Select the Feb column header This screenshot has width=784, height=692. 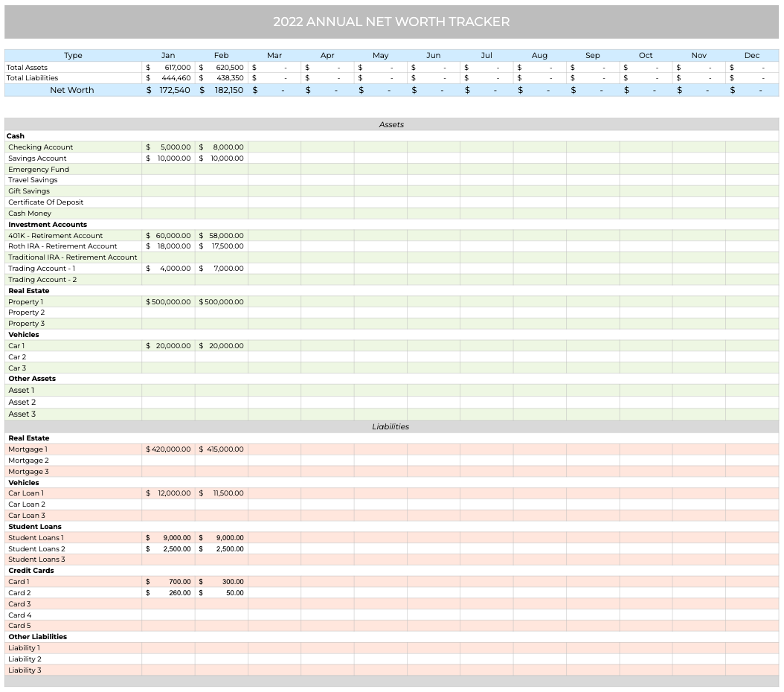coord(221,56)
